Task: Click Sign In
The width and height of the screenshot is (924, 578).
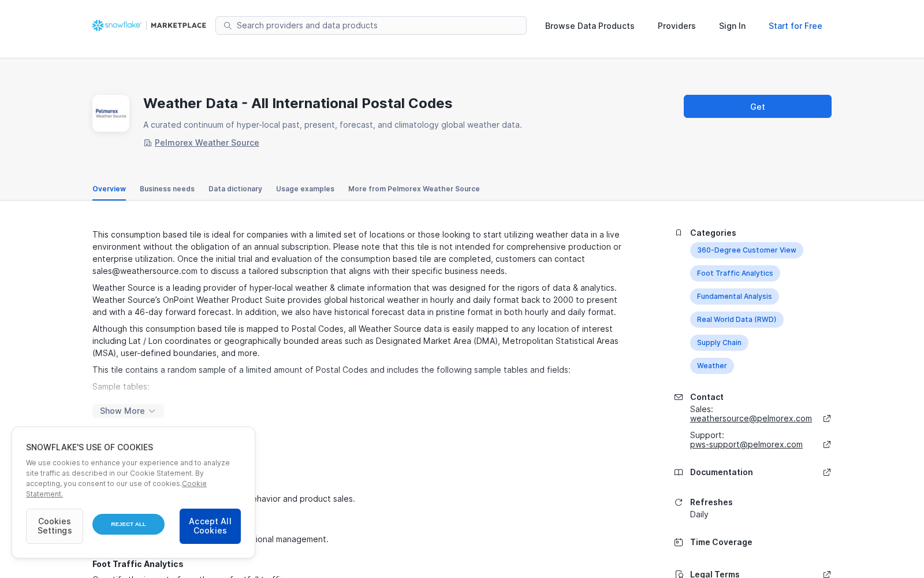Action: tap(732, 26)
